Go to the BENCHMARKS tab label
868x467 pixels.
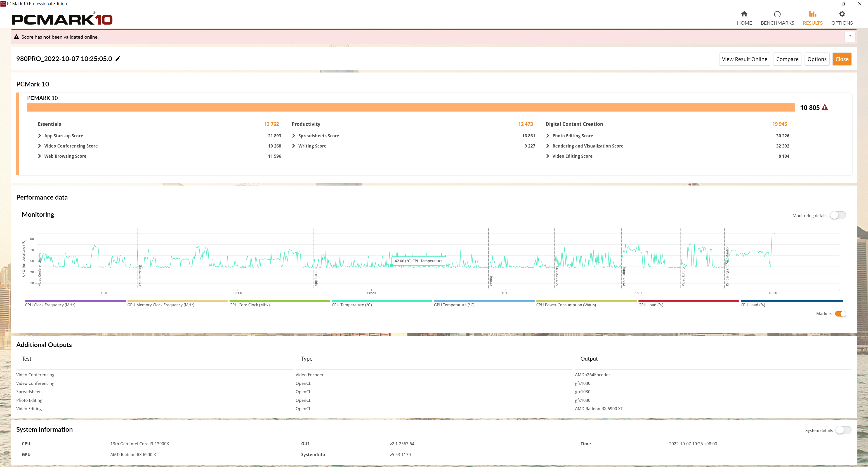[777, 23]
